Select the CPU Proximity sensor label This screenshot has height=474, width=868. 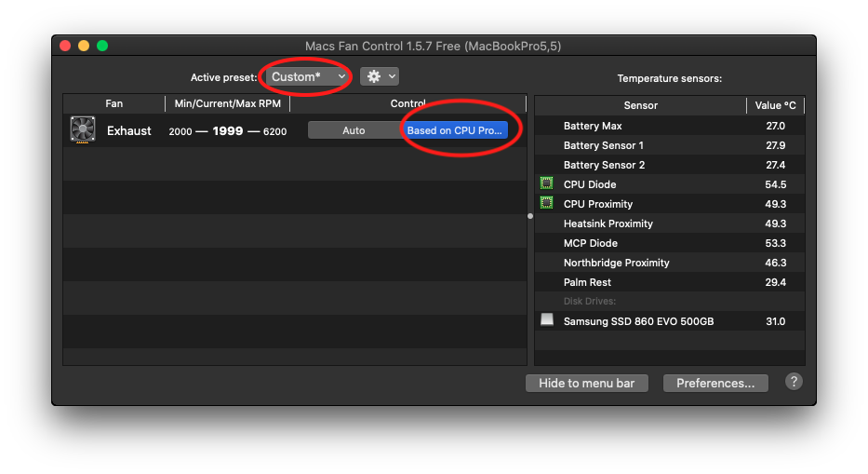[598, 204]
